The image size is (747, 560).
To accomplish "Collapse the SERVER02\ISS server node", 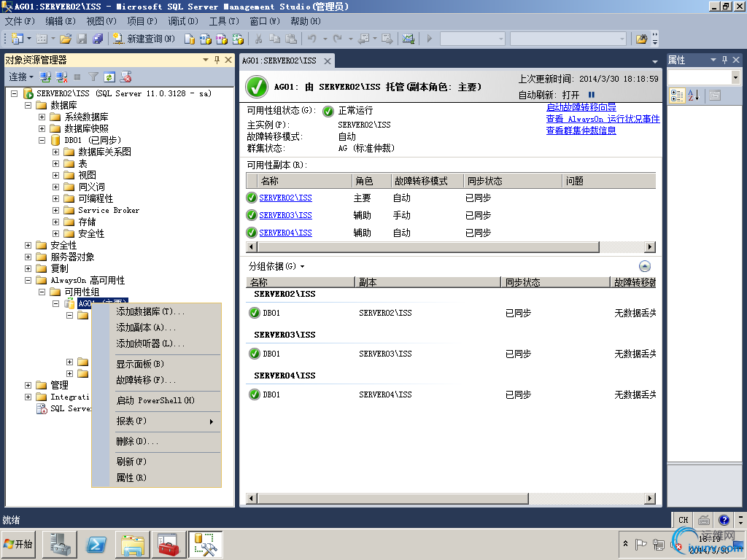I will [x=15, y=94].
